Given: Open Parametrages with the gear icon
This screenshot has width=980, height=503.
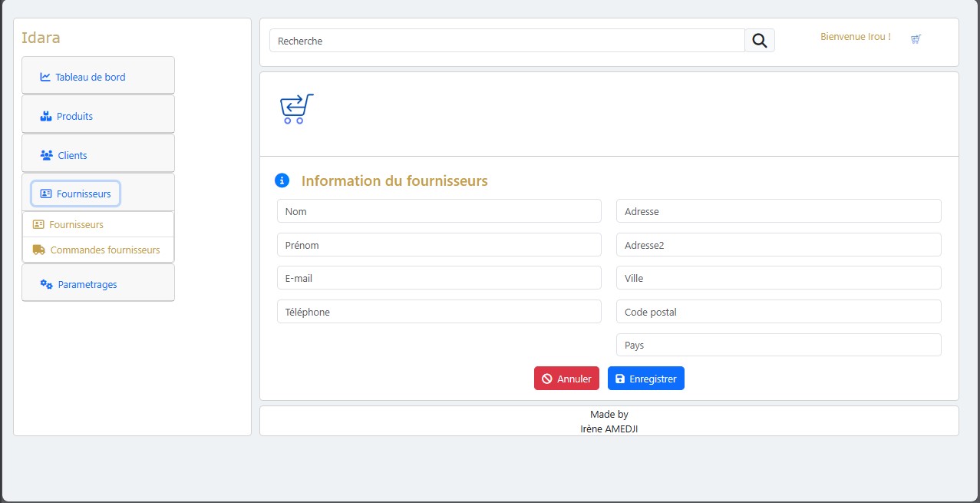Looking at the screenshot, I should click(45, 283).
